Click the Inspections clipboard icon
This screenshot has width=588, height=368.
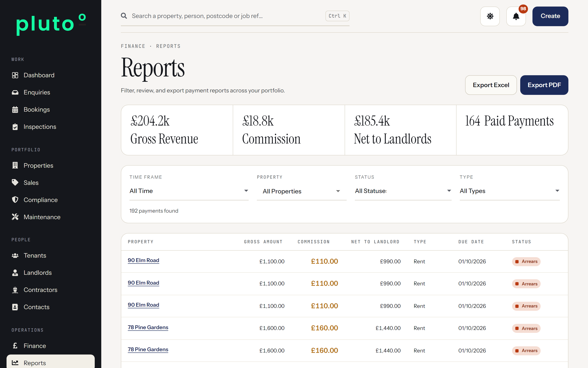coord(15,127)
